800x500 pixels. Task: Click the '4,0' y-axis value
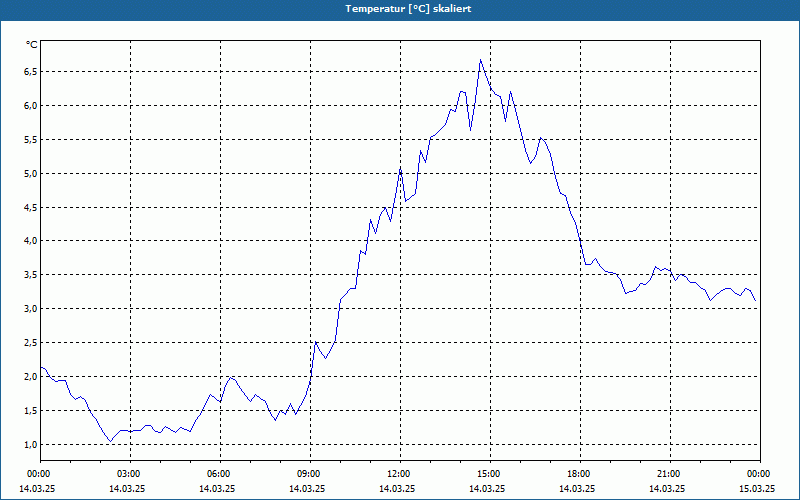(x=30, y=241)
